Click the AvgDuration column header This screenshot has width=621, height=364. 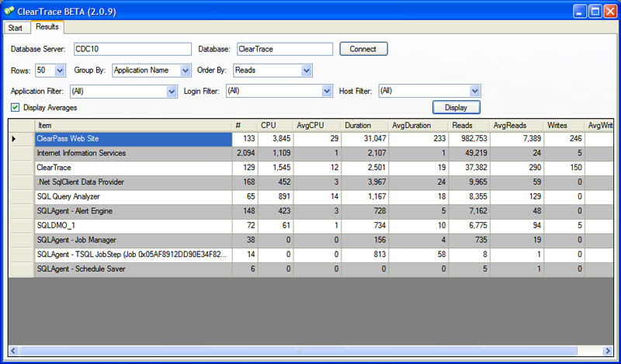(x=418, y=126)
